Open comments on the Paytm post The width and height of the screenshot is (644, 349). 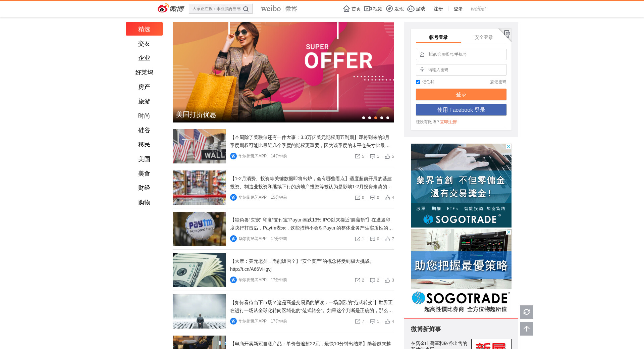373,239
